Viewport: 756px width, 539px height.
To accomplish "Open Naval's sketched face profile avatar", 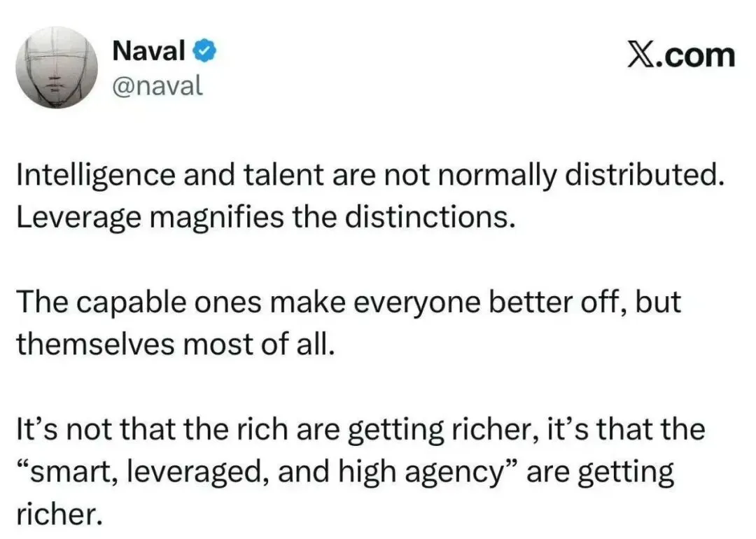I will [57, 67].
